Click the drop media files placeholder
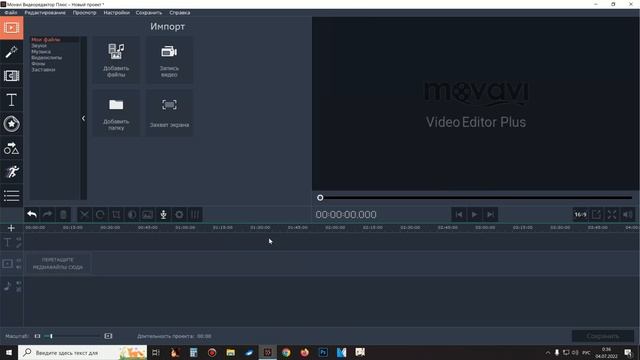 (58, 264)
